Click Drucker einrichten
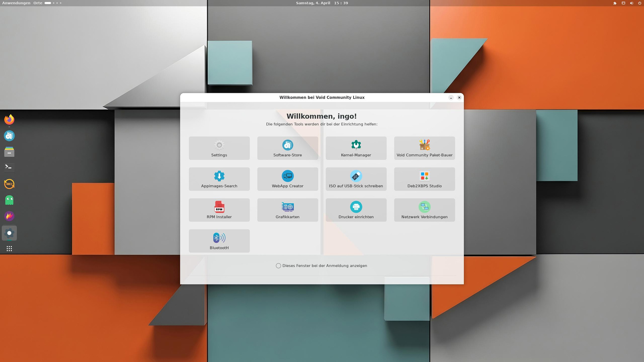Screen dimensions: 644x362 pos(356,210)
